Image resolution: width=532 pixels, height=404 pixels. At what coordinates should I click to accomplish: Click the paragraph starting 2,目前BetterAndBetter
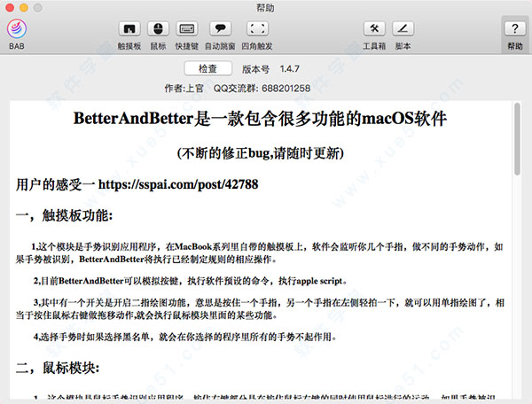(190, 281)
